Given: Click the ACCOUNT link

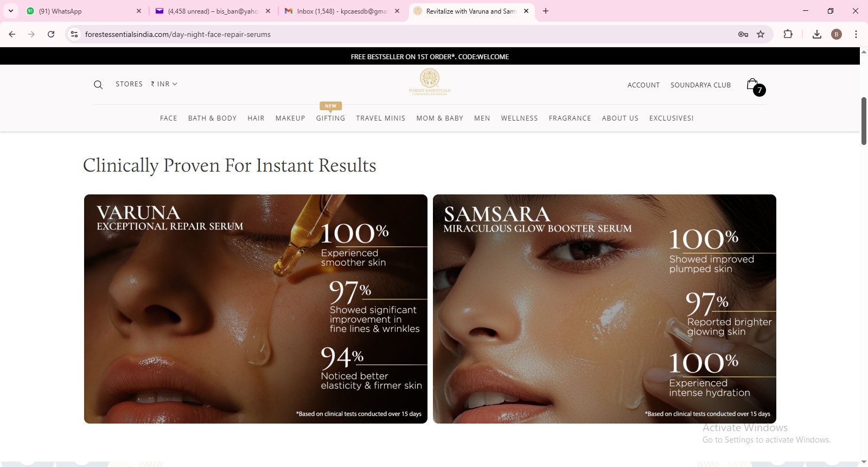Looking at the screenshot, I should click(x=643, y=85).
